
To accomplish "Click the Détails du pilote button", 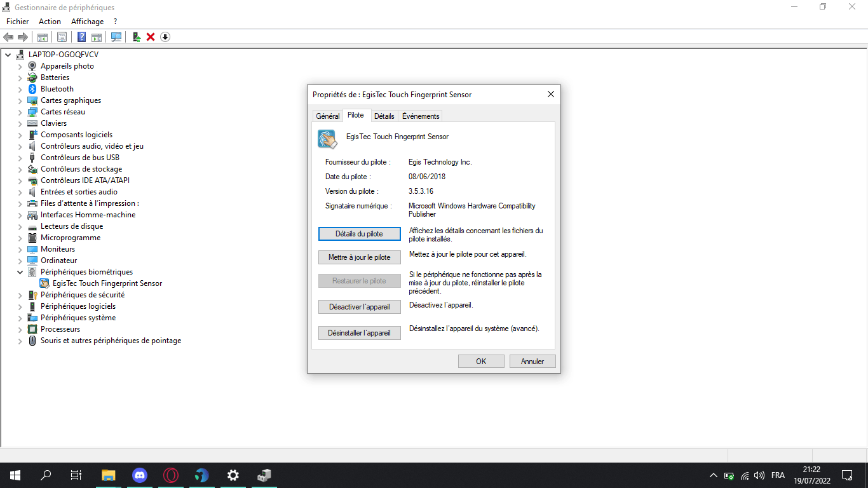I will point(360,234).
